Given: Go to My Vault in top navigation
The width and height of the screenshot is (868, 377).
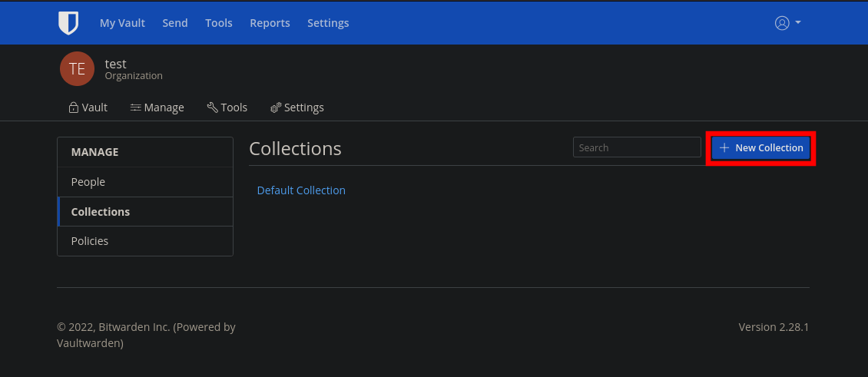Looking at the screenshot, I should coord(122,23).
